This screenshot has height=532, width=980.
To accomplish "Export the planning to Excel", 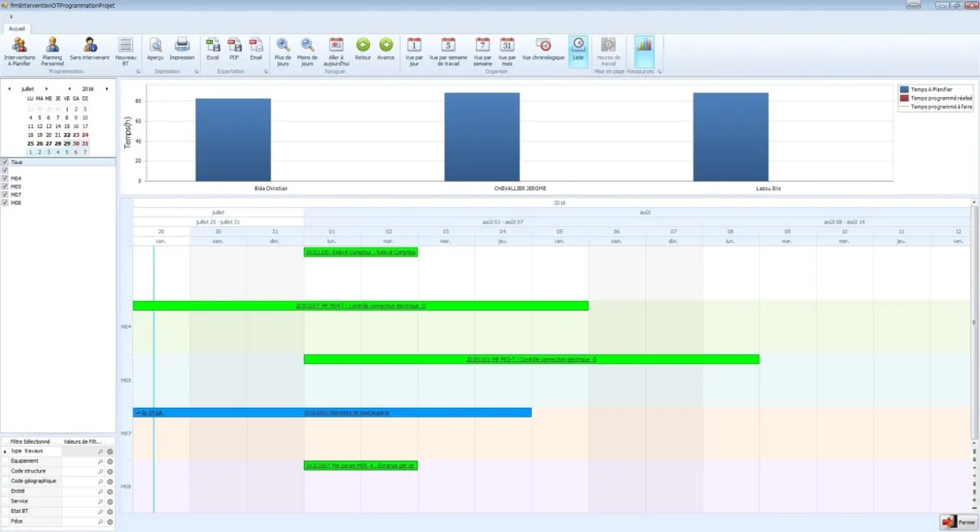I will [x=213, y=49].
